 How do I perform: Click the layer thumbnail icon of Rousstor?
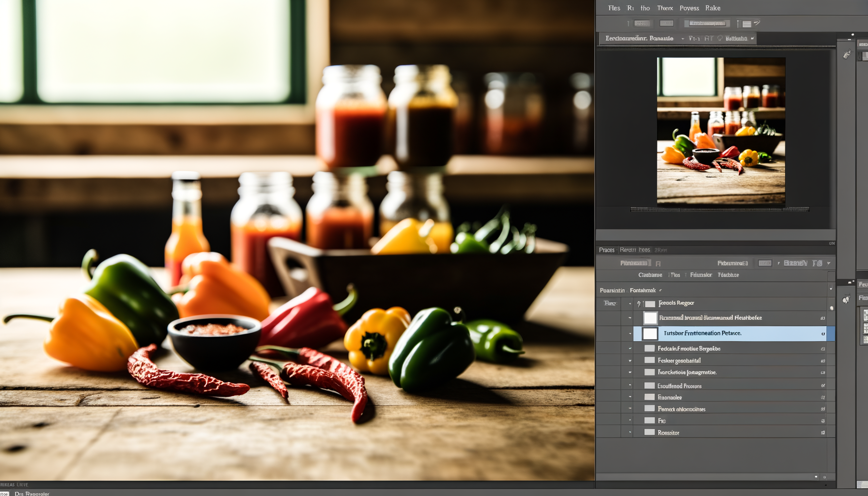pyautogui.click(x=650, y=432)
